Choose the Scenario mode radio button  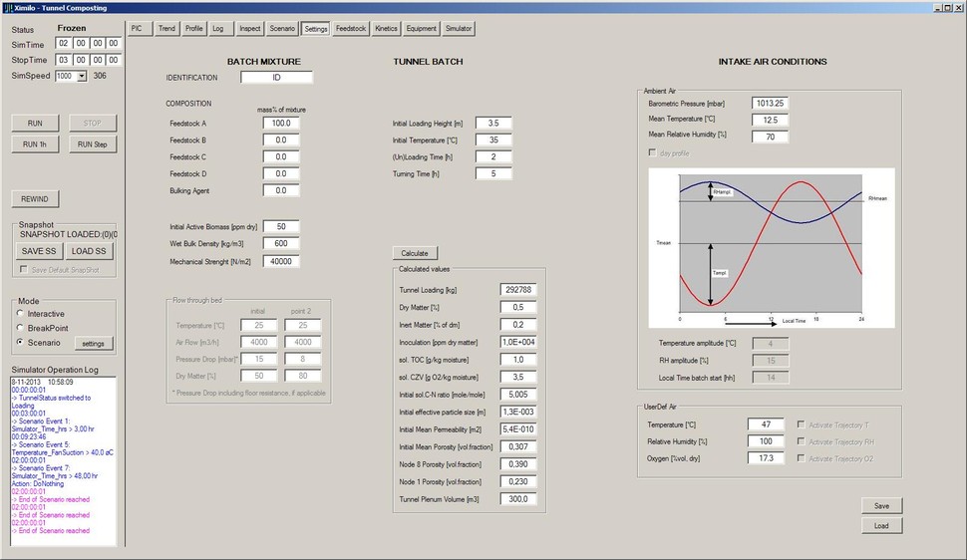coord(21,343)
